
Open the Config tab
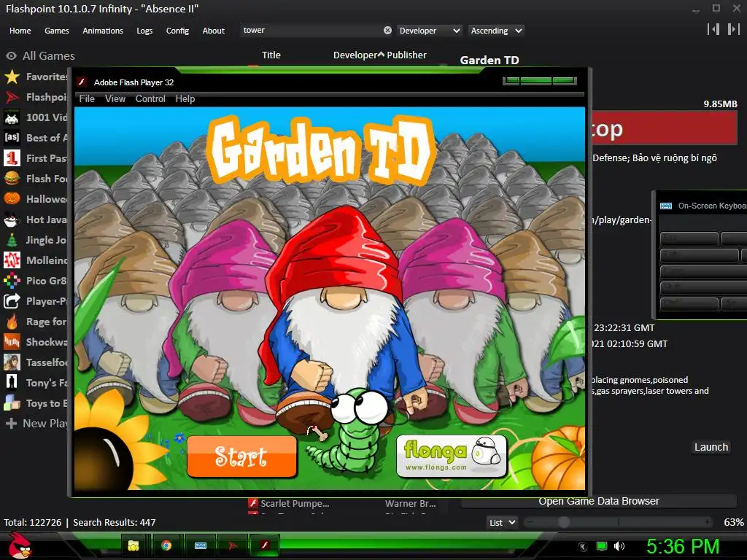(177, 31)
